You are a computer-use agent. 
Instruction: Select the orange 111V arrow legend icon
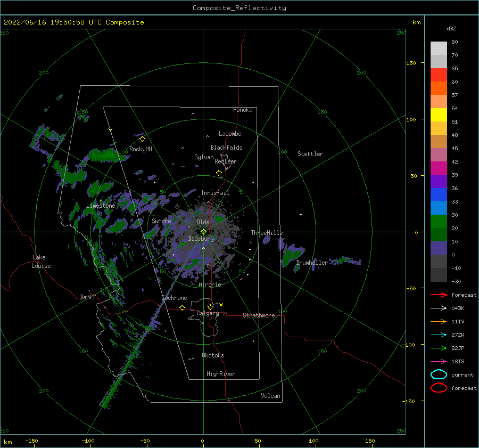[439, 321]
